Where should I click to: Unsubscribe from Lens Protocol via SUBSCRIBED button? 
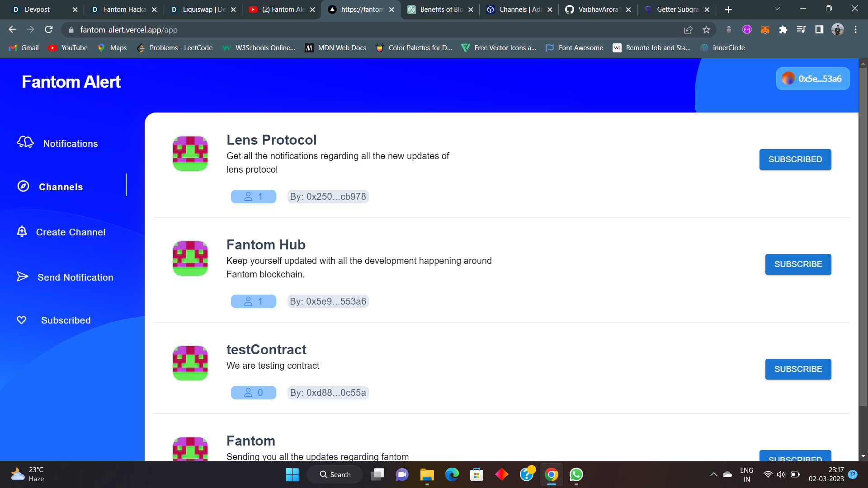point(795,160)
